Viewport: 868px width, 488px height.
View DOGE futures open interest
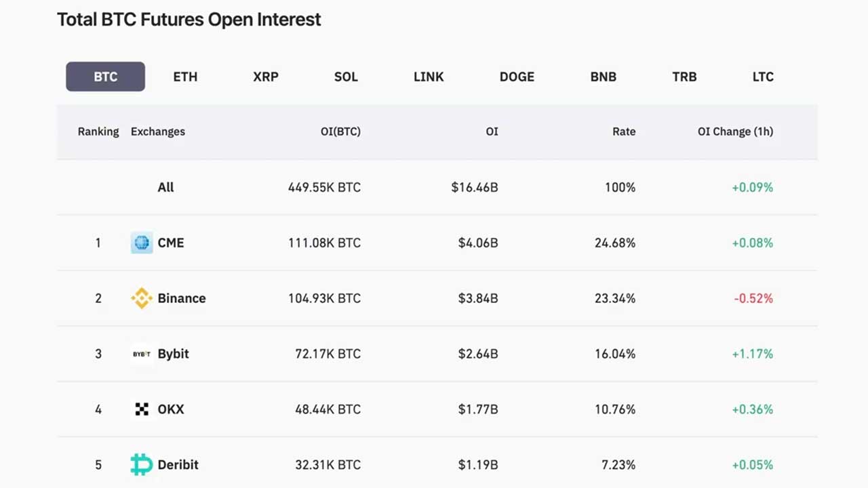pos(517,77)
